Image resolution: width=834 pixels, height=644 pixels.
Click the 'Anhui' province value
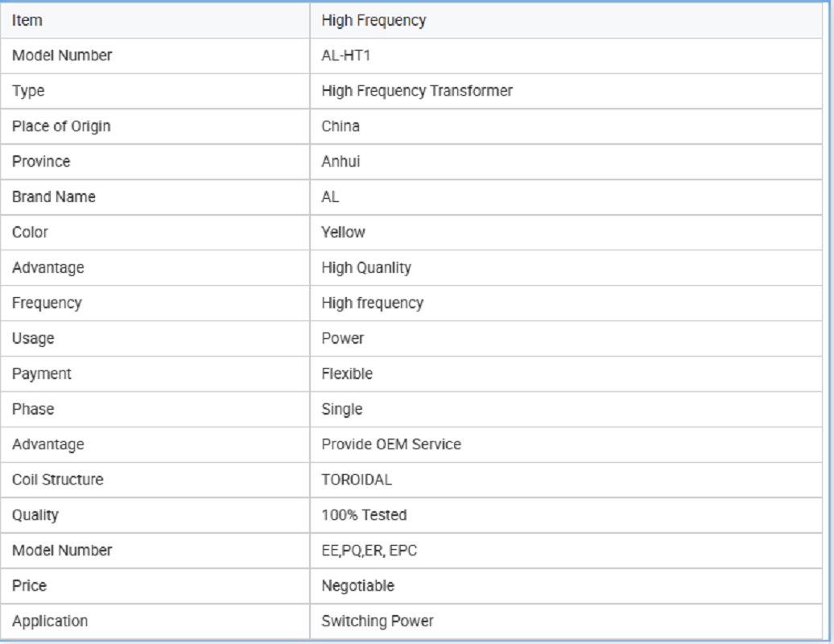coord(341,162)
